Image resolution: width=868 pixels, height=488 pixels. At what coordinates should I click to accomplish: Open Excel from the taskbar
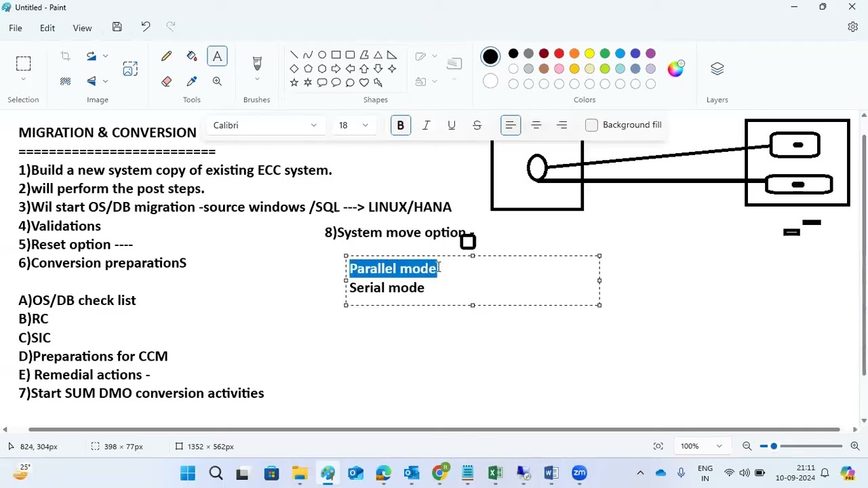[495, 473]
